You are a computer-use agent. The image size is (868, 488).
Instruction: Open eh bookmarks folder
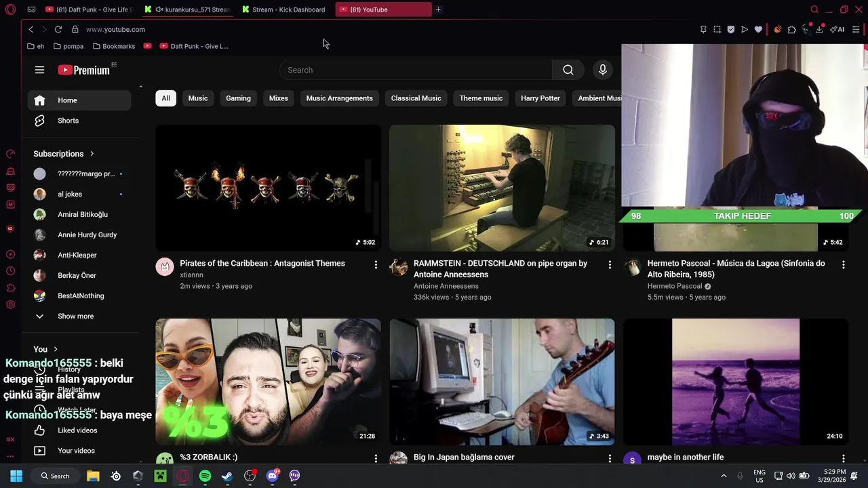(36, 46)
